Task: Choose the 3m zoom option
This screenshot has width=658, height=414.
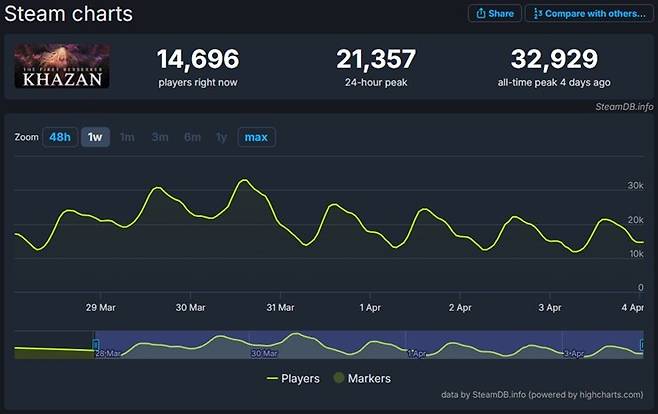Action: 159,137
